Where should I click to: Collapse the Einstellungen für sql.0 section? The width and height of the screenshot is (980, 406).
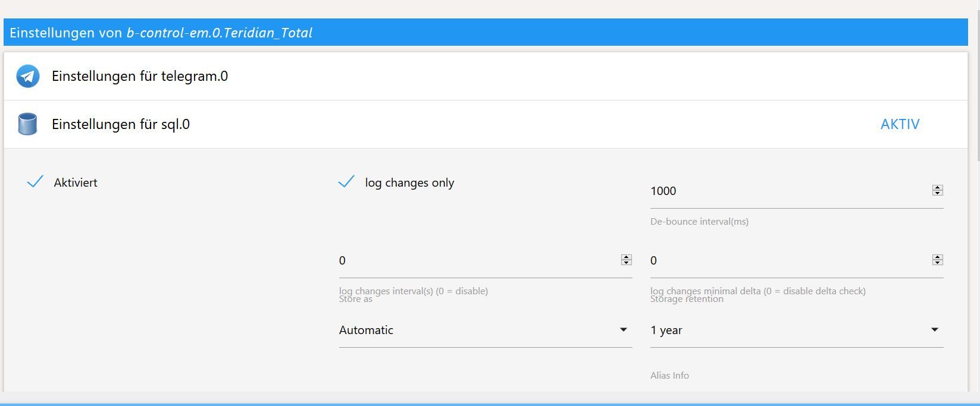(x=121, y=124)
